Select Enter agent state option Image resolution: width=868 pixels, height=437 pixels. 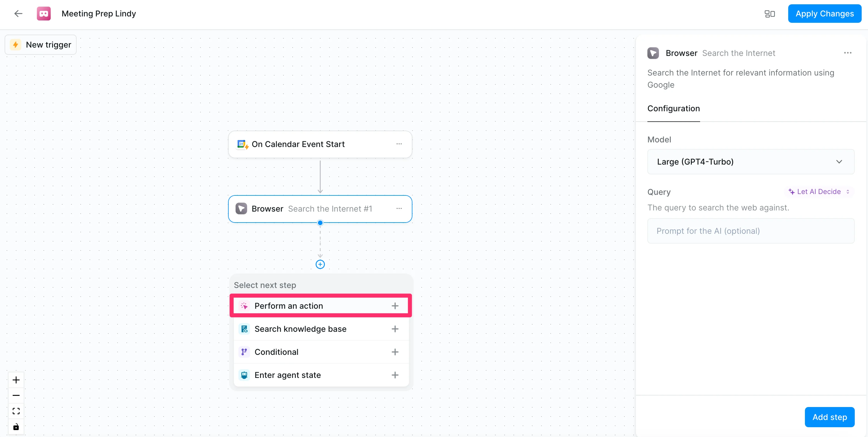pos(321,375)
